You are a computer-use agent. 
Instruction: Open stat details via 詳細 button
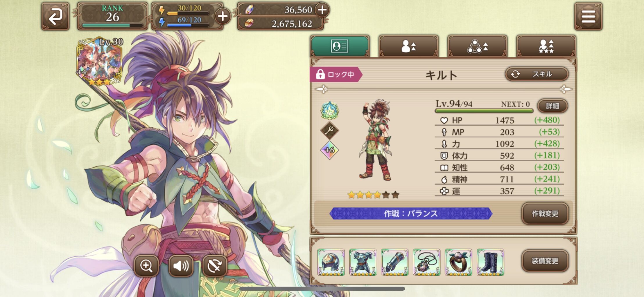(x=552, y=106)
